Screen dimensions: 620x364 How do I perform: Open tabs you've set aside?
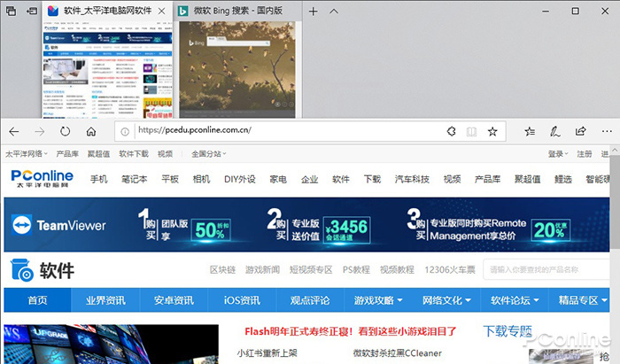click(11, 11)
